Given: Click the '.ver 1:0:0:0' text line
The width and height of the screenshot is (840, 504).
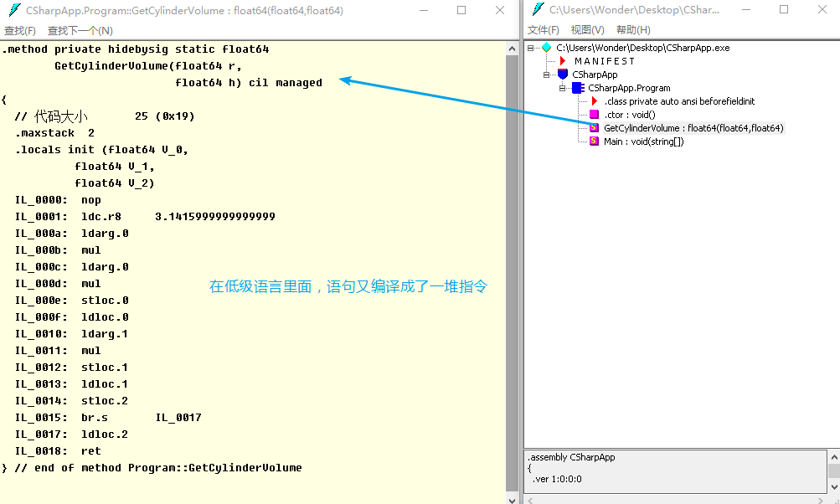Looking at the screenshot, I should [x=557, y=479].
